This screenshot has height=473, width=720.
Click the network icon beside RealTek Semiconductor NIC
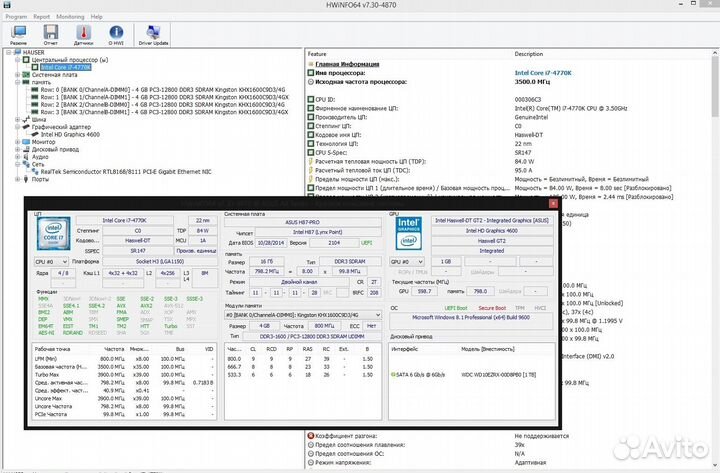(x=35, y=172)
